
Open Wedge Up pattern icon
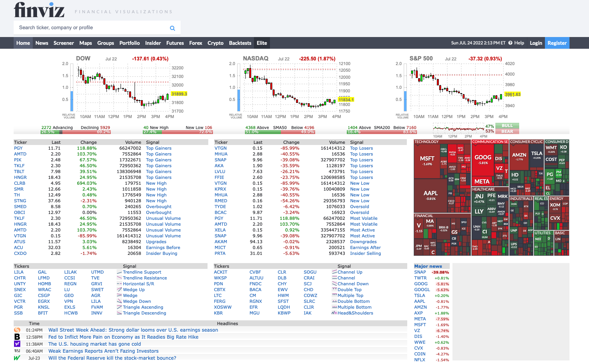click(x=119, y=290)
